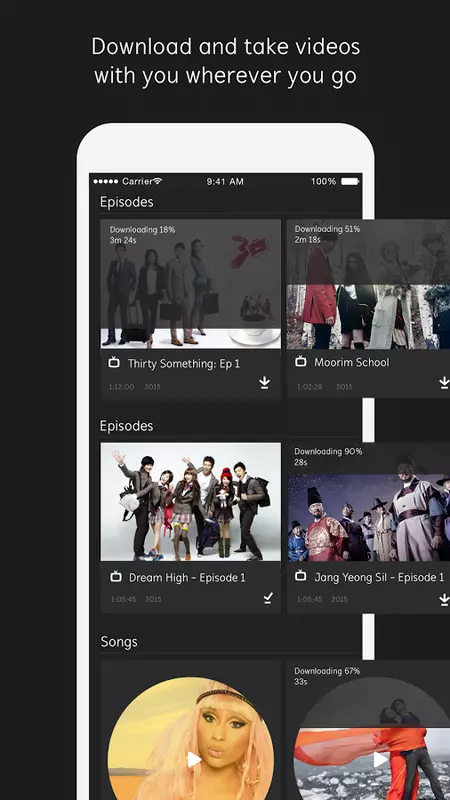Screen dimensions: 450x800
Task: Tap download icon for Jang Yeong Sil episode
Action: [x=444, y=600]
